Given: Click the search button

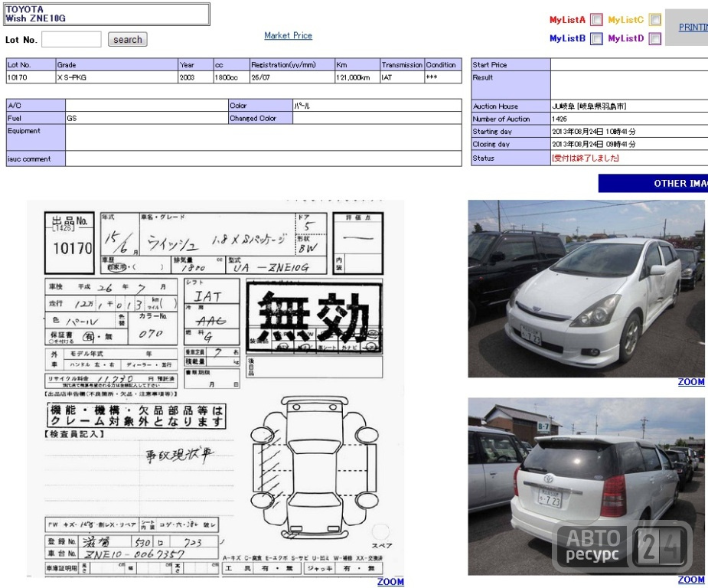Looking at the screenshot, I should pyautogui.click(x=127, y=39).
